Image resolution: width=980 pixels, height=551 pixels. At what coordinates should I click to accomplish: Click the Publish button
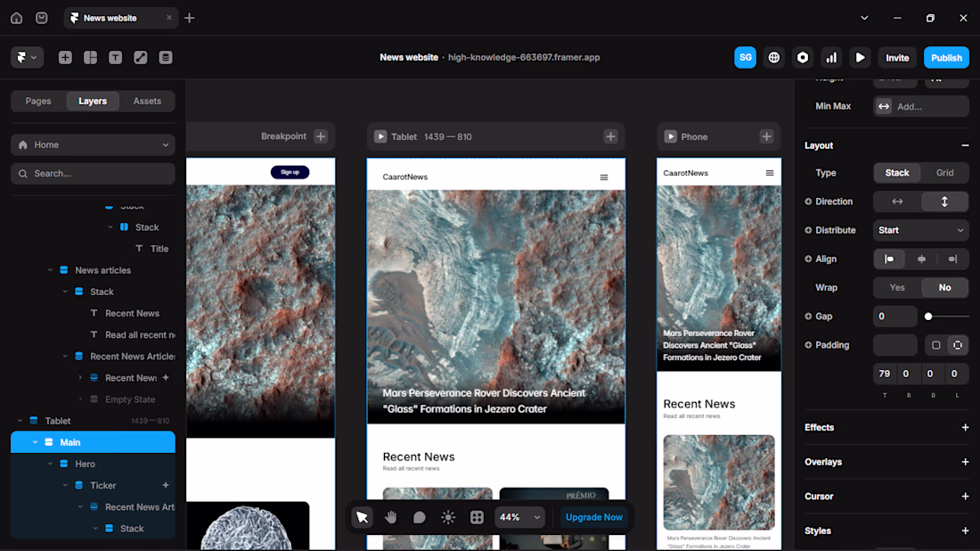[x=946, y=58]
